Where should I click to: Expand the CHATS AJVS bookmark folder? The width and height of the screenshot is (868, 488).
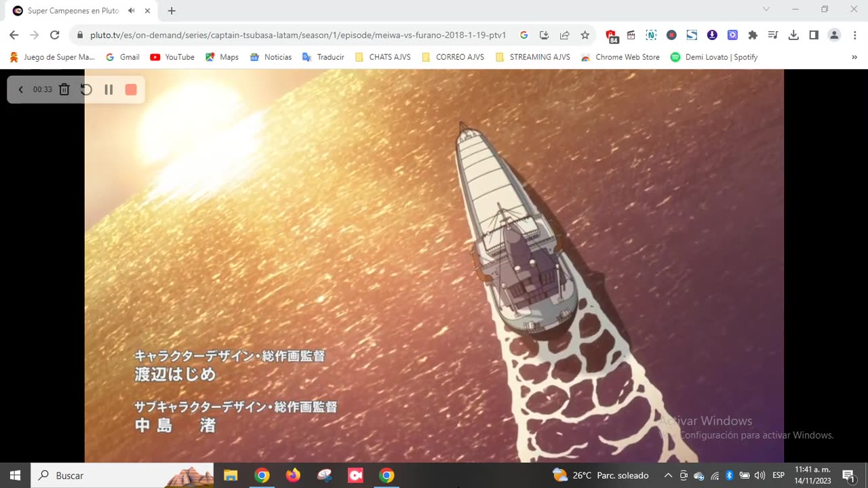pos(382,58)
